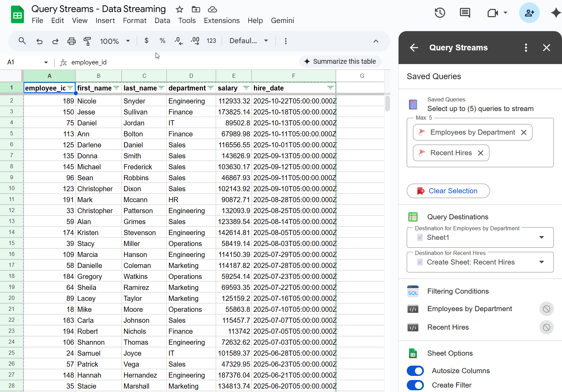
Task: Open the Extensions menu
Action: click(221, 21)
